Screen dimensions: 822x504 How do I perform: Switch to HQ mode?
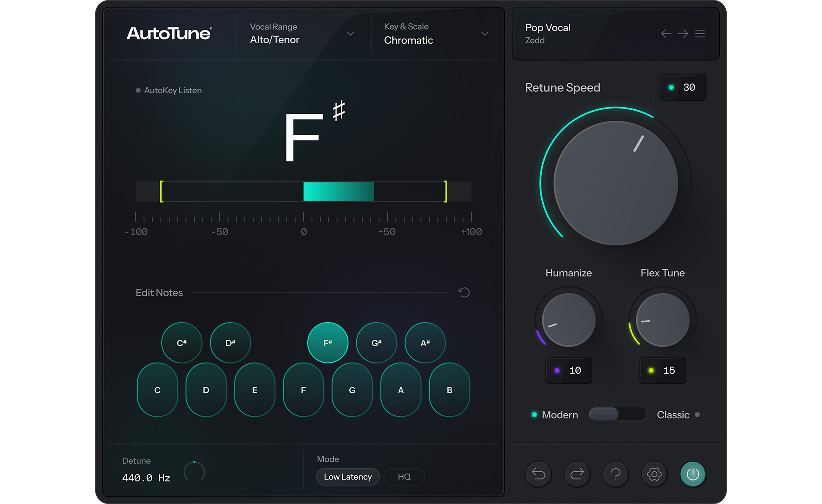(x=404, y=477)
